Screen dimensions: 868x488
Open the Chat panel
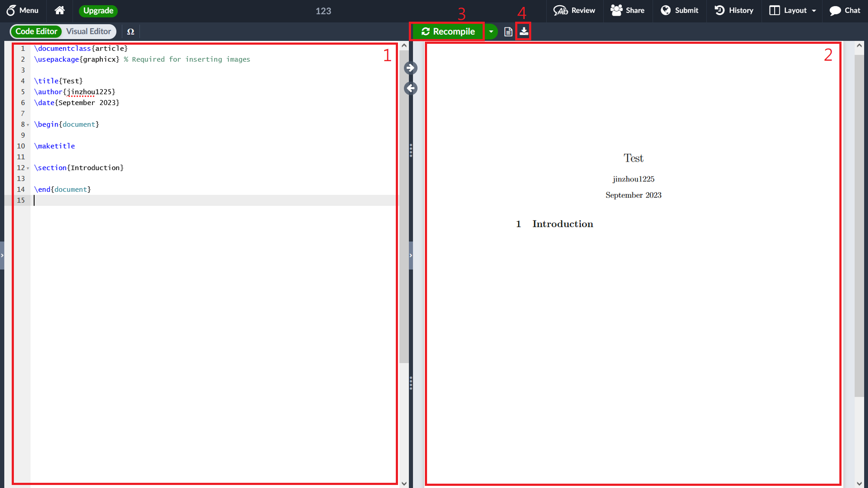pyautogui.click(x=845, y=10)
